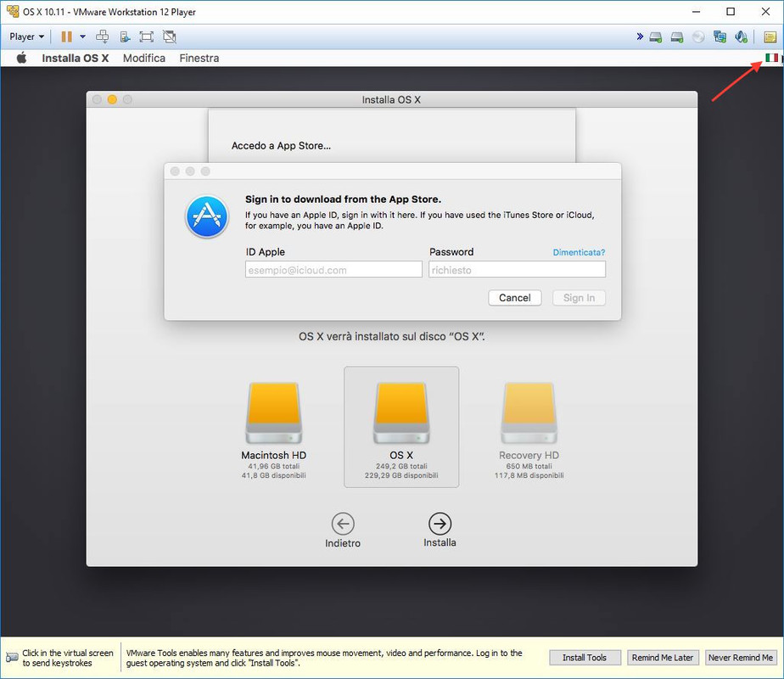
Task: Click the network adapter device icon
Action: [720, 37]
